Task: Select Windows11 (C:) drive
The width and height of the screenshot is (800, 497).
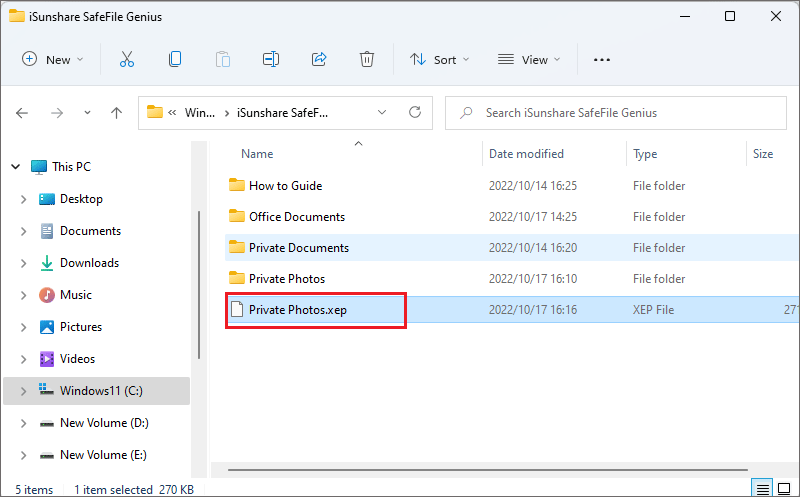Action: click(x=101, y=391)
